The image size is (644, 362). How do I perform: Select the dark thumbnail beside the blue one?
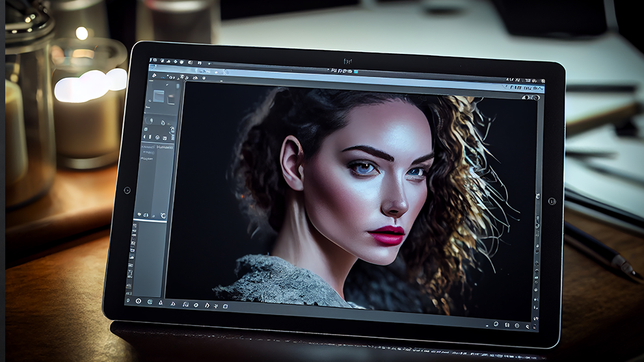(171, 99)
